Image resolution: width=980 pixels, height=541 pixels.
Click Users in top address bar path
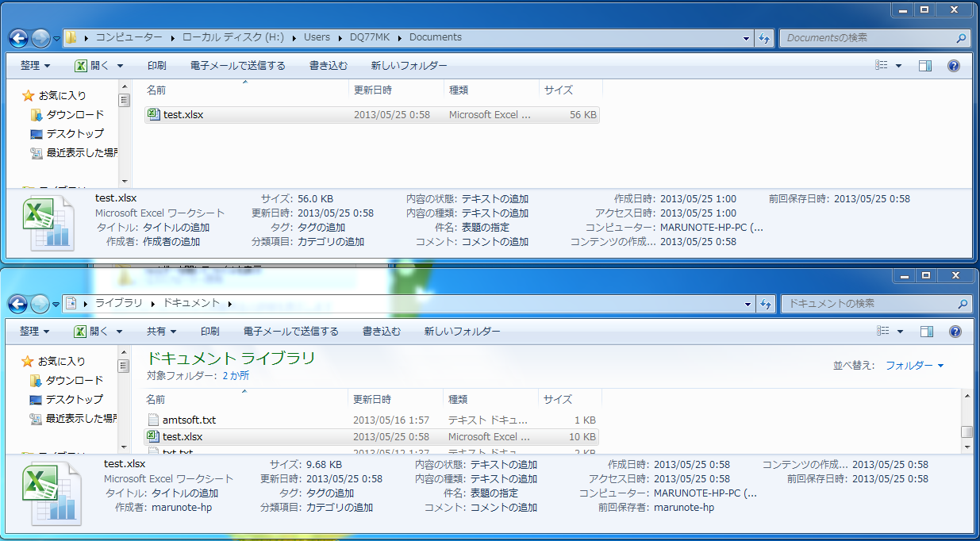tap(317, 37)
